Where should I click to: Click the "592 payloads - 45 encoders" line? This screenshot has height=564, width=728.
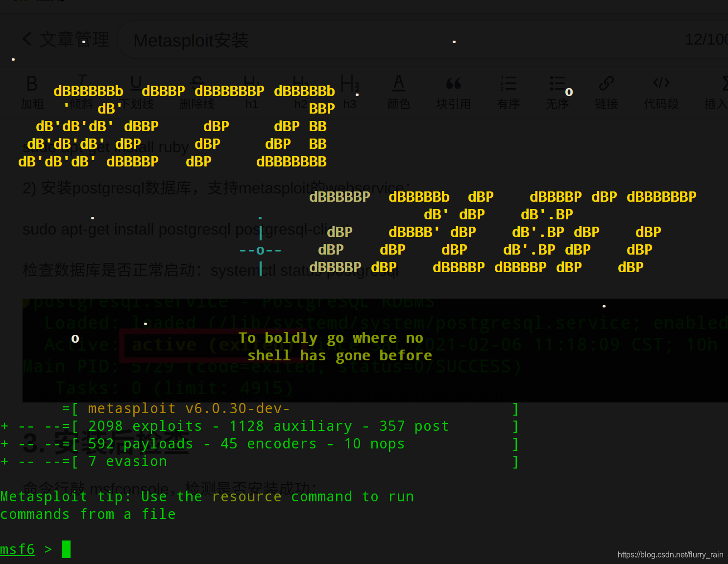[246, 444]
